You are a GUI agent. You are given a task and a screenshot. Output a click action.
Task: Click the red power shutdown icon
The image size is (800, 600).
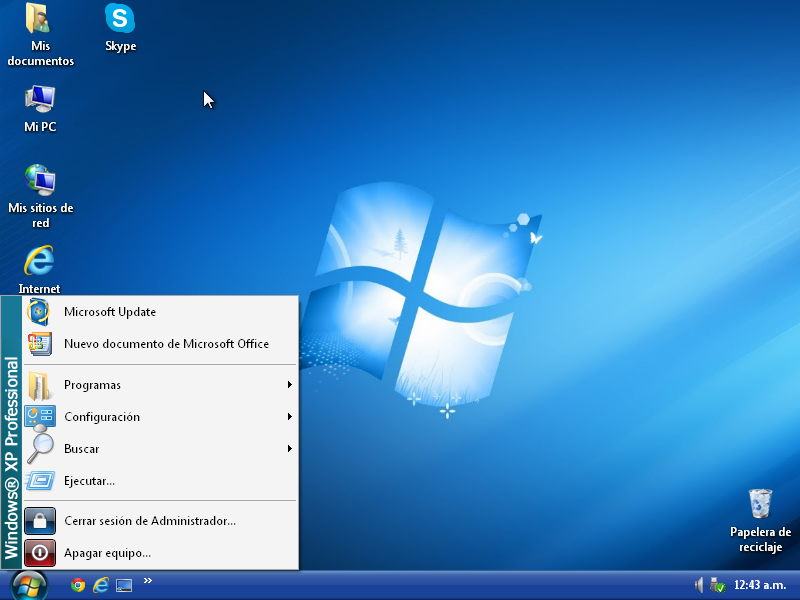[40, 553]
